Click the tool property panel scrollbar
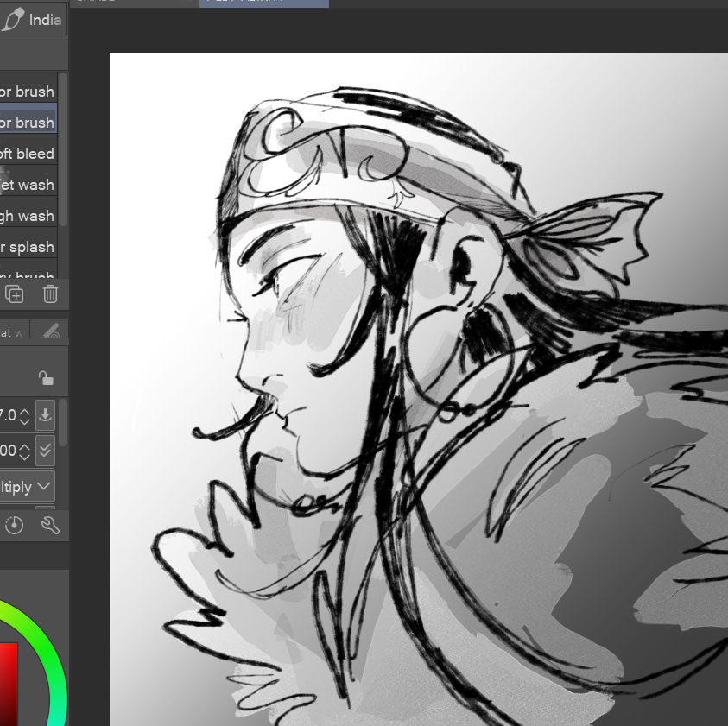The width and height of the screenshot is (728, 726). point(64,422)
